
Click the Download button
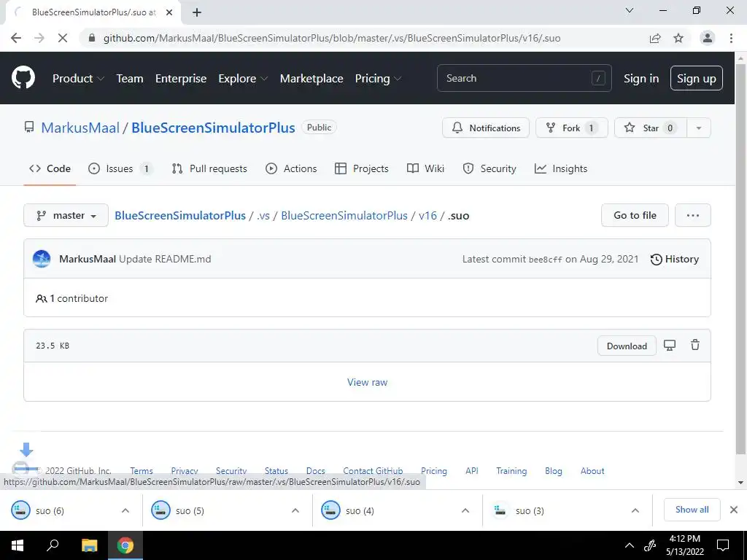pos(627,346)
